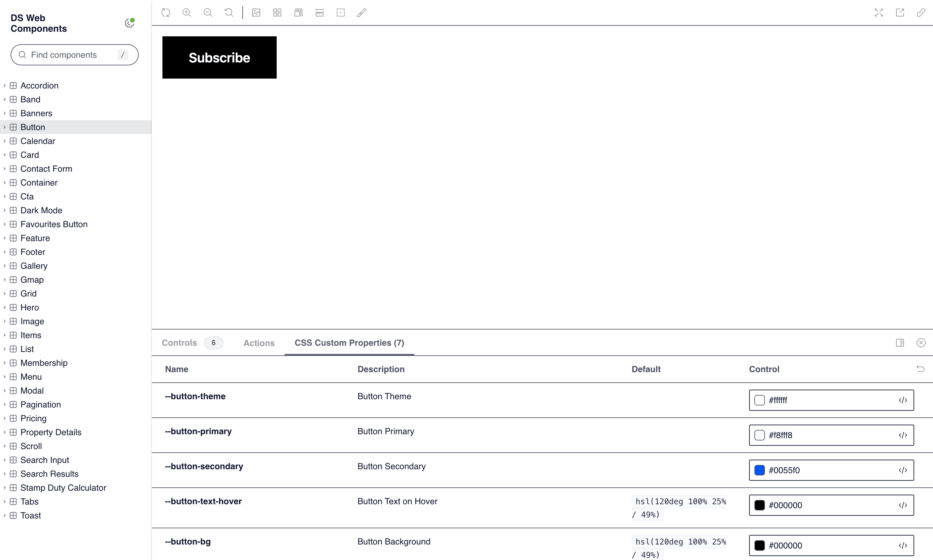Edit the #0055f0 color value field
Image resolution: width=933 pixels, height=560 pixels.
tap(831, 470)
